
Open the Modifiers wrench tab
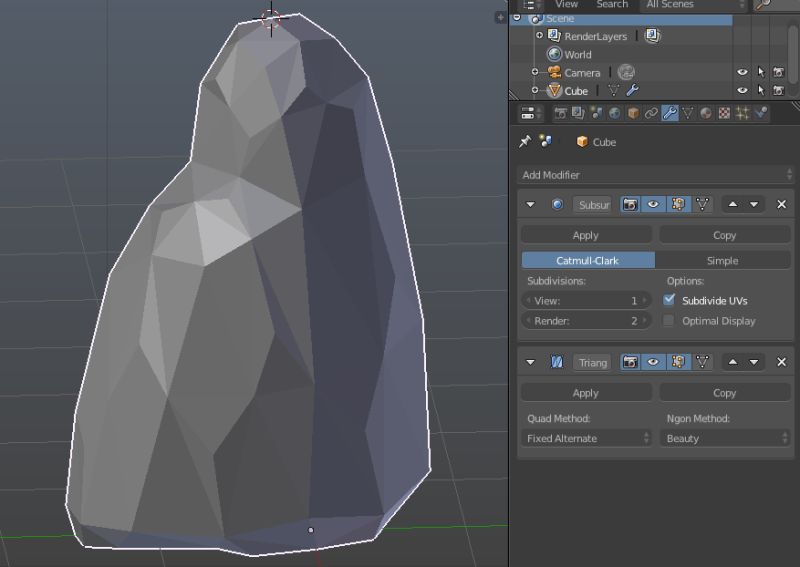click(x=669, y=113)
